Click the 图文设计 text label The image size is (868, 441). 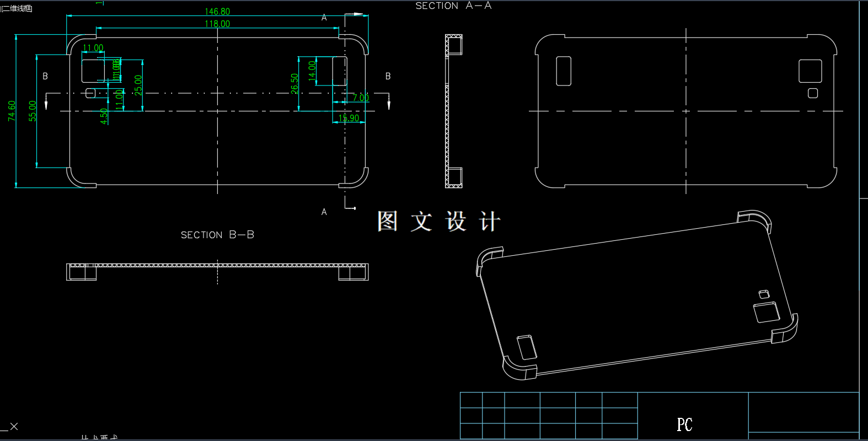[x=439, y=222]
